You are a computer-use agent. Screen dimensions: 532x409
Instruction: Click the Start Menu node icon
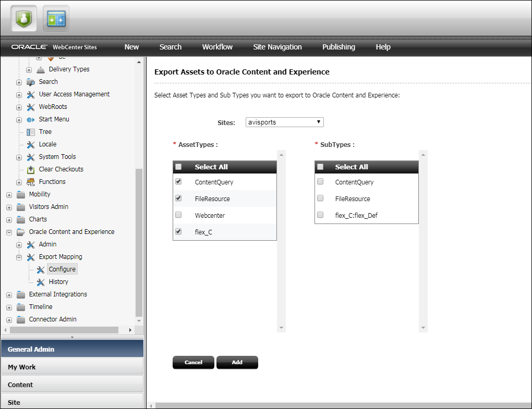pos(31,120)
